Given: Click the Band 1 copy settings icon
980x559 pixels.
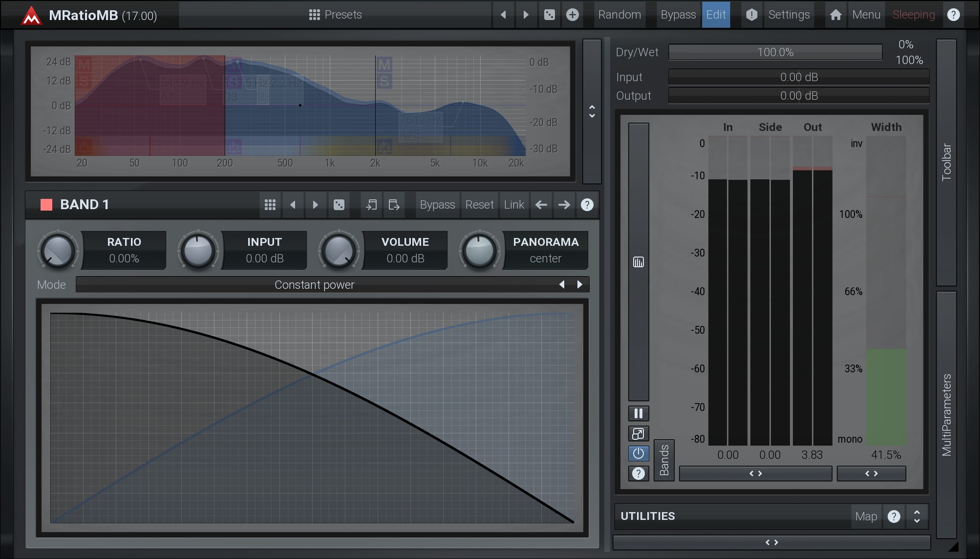Looking at the screenshot, I should tap(371, 205).
